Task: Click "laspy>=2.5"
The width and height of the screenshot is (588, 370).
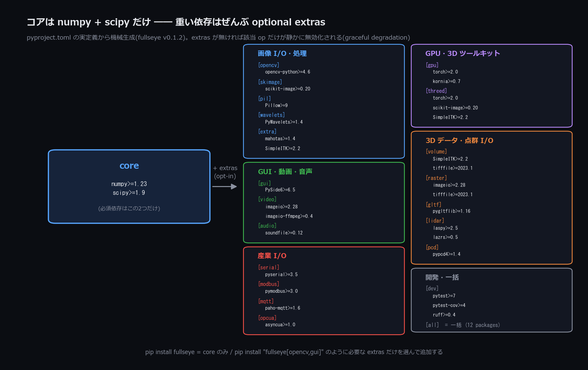Action: coord(445,228)
